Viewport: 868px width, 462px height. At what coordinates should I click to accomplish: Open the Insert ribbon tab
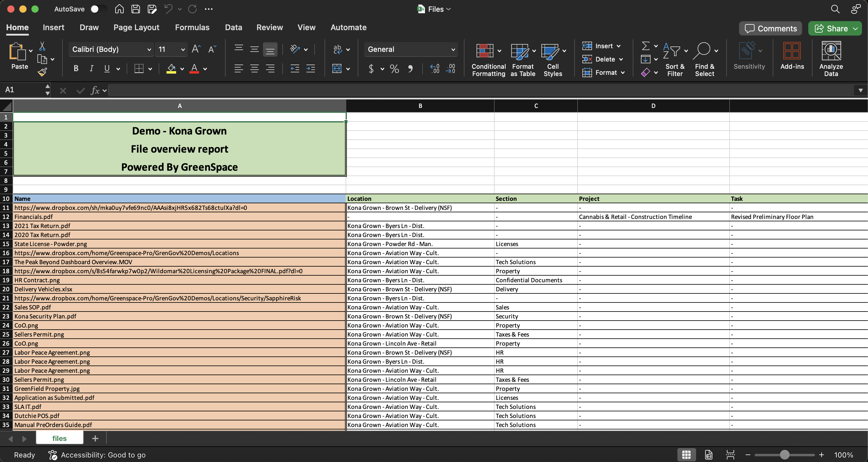coord(53,27)
